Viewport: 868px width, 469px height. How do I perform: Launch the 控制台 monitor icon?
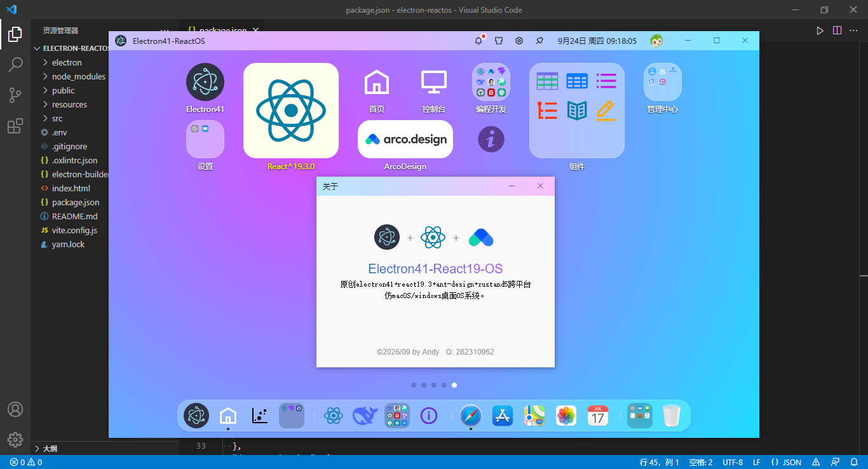pos(433,82)
